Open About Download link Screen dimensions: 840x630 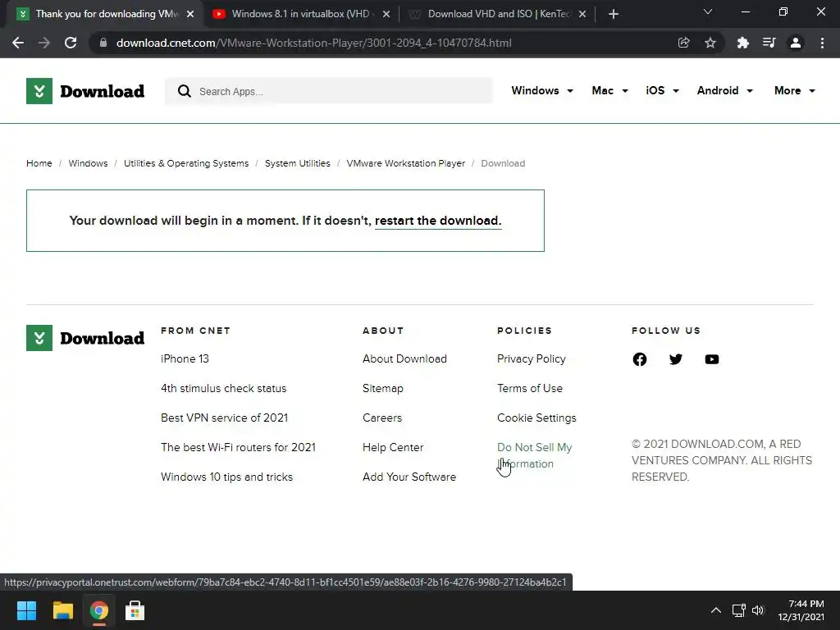[404, 359]
